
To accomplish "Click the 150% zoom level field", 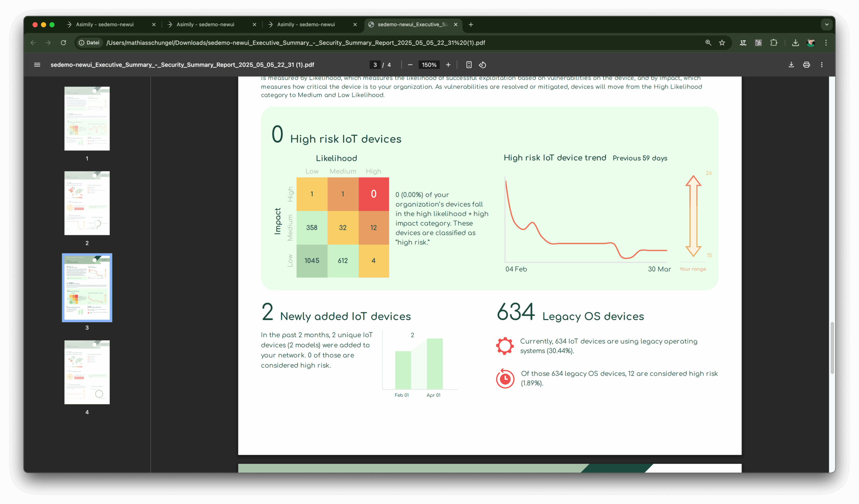I will (x=429, y=65).
